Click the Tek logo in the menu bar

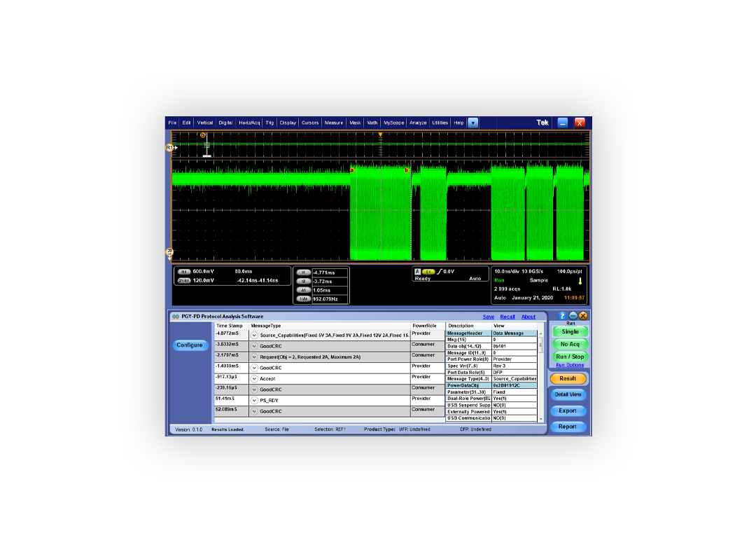pyautogui.click(x=542, y=123)
